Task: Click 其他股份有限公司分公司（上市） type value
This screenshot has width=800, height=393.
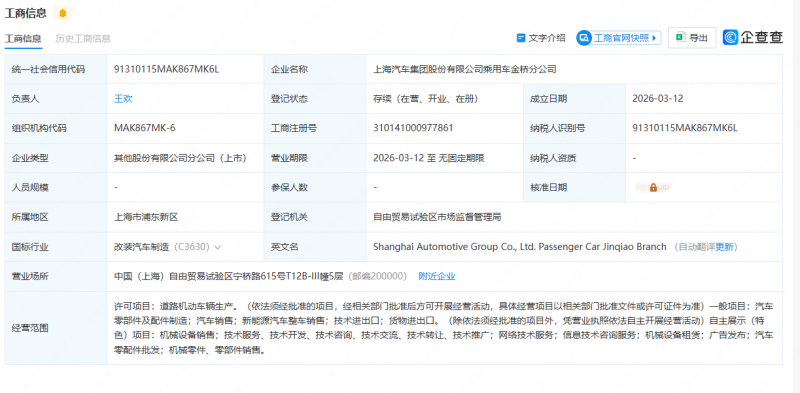Action: (180, 158)
